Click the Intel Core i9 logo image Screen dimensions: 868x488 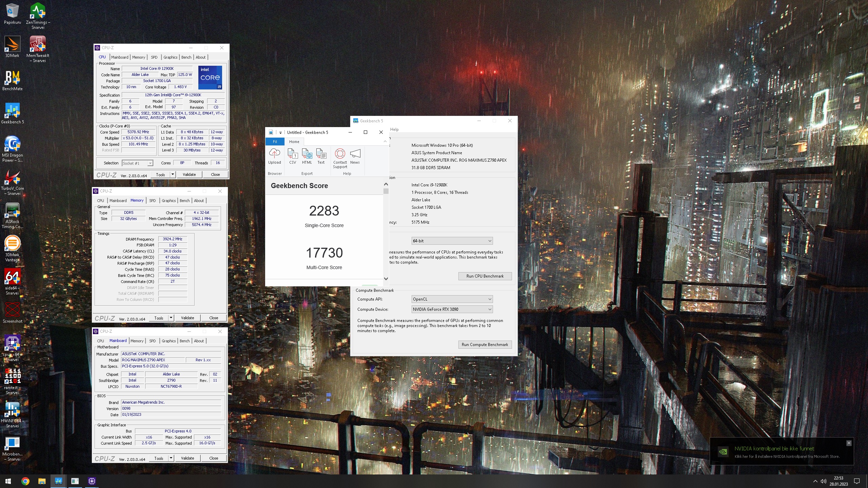click(210, 77)
